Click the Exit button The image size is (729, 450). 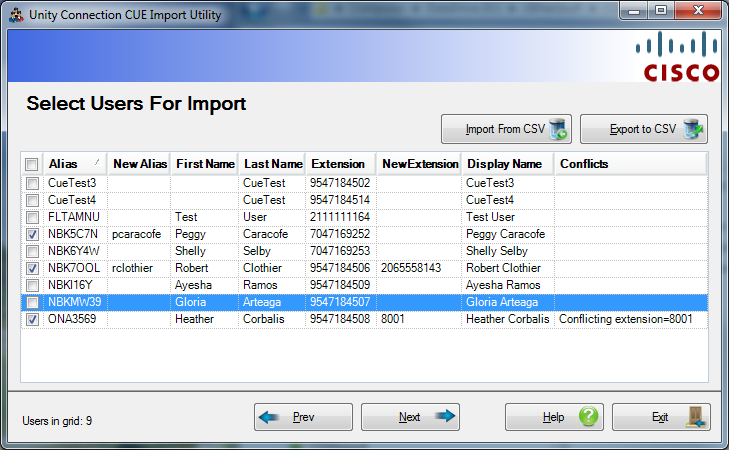tap(661, 417)
